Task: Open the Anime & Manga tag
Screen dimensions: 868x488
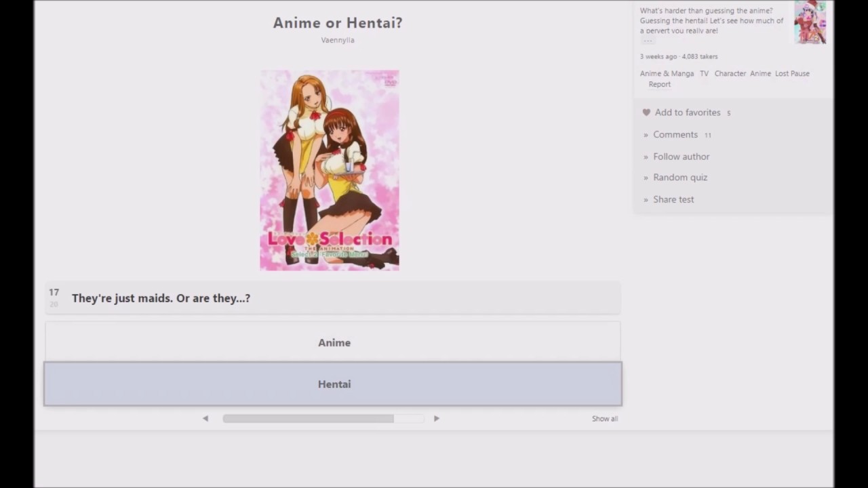Action: [x=667, y=73]
